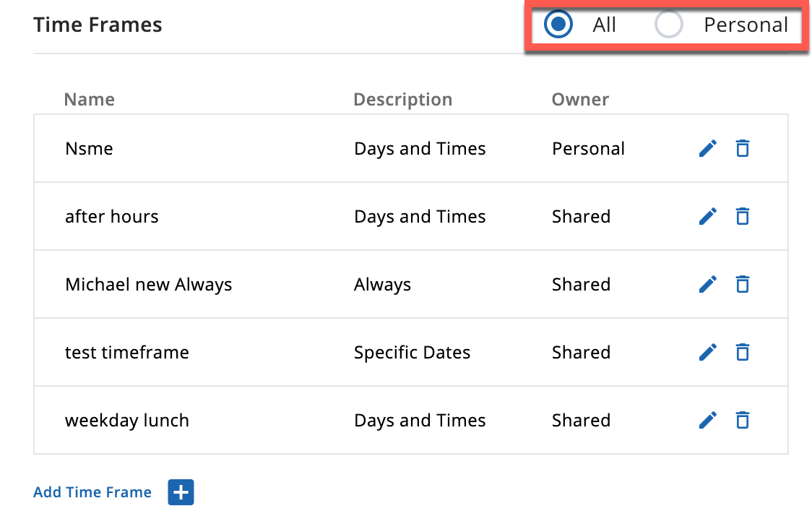Edit Michael new Always time frame
The height and width of the screenshot is (519, 812).
coord(707,284)
